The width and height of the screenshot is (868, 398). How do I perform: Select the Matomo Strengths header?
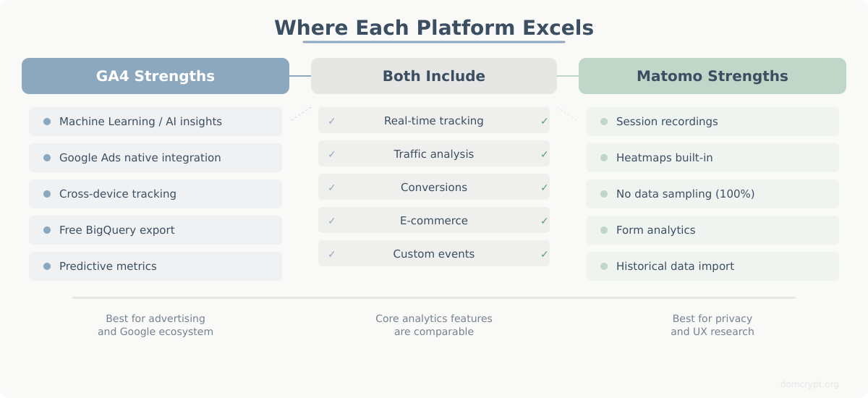(712, 76)
